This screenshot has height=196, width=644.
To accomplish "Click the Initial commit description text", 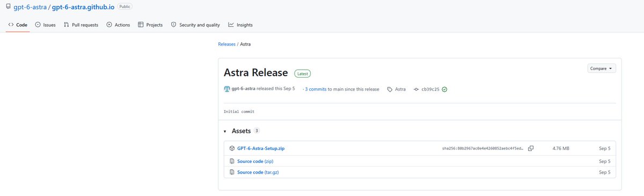I will click(239, 112).
